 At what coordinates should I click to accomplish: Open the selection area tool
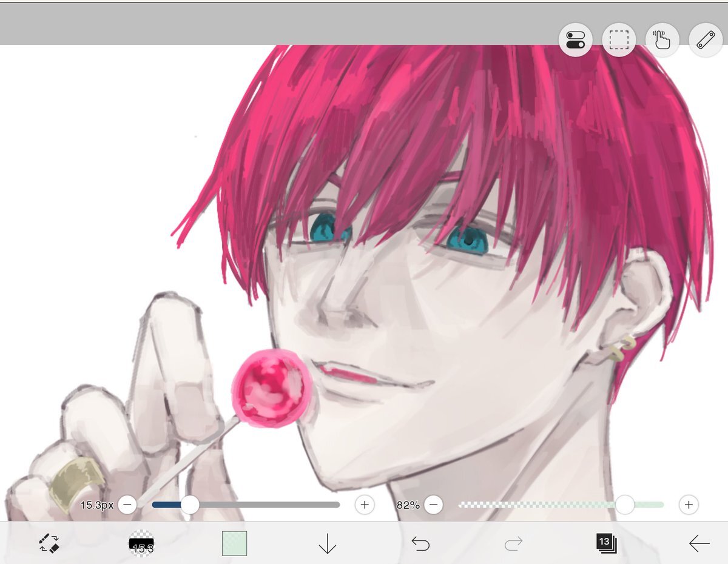(x=619, y=40)
